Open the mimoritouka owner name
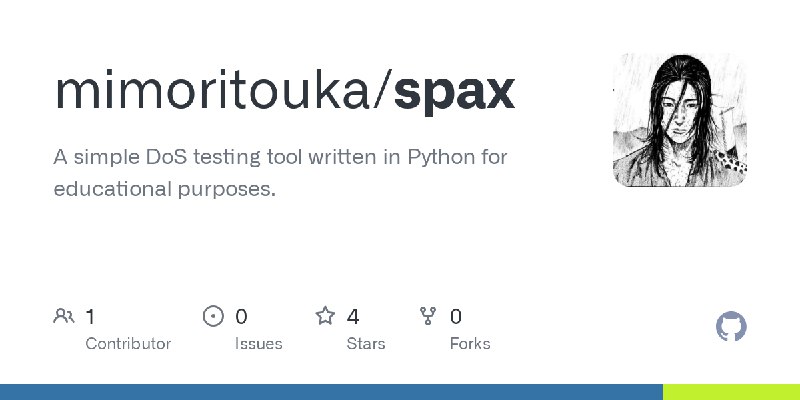Screen dimensions: 800x400 point(213,90)
